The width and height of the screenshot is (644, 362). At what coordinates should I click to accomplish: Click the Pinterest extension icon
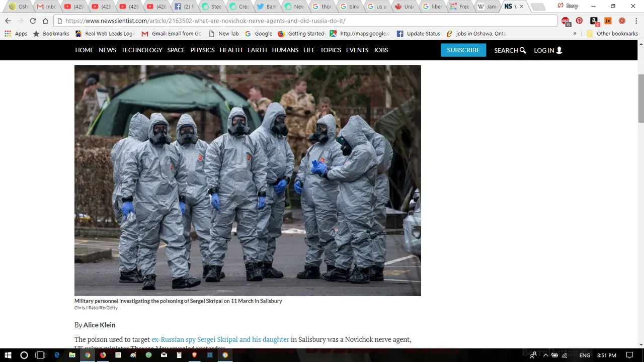click(580, 21)
